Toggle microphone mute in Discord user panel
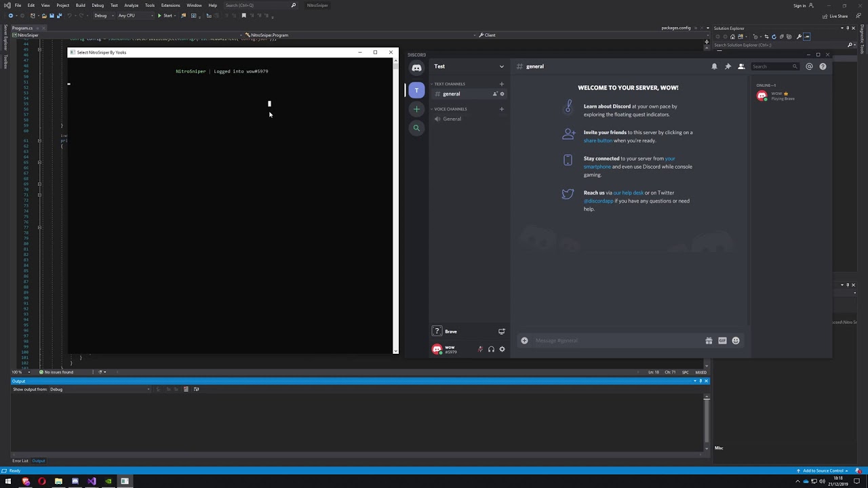The image size is (868, 488). [480, 350]
